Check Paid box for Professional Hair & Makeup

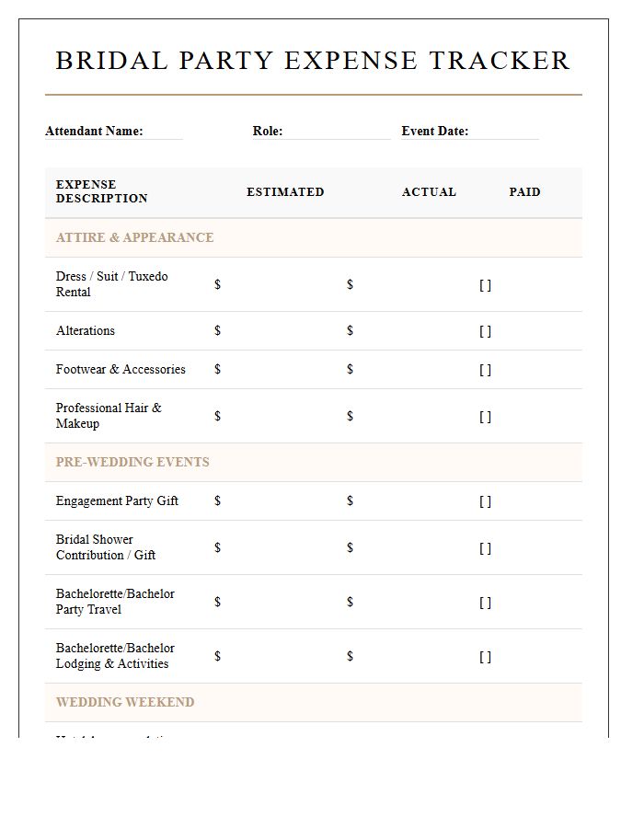pyautogui.click(x=485, y=417)
